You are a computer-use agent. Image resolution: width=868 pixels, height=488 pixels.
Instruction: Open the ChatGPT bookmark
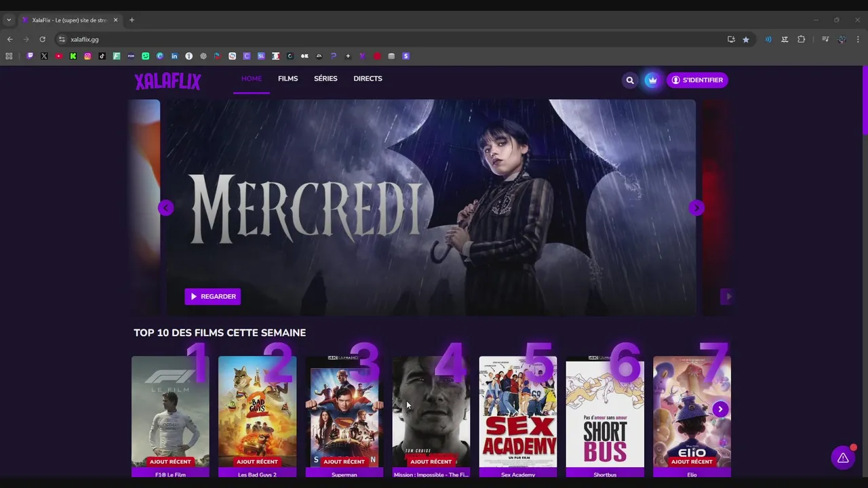[x=203, y=56]
